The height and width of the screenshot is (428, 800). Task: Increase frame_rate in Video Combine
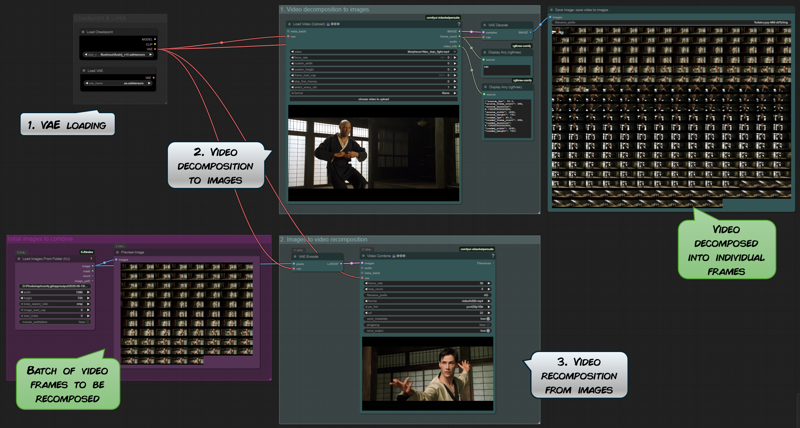489,283
